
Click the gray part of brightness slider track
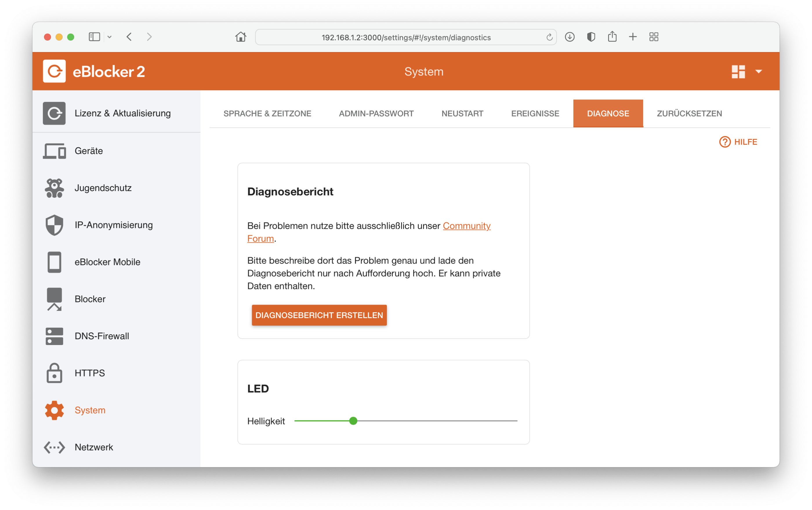point(437,421)
